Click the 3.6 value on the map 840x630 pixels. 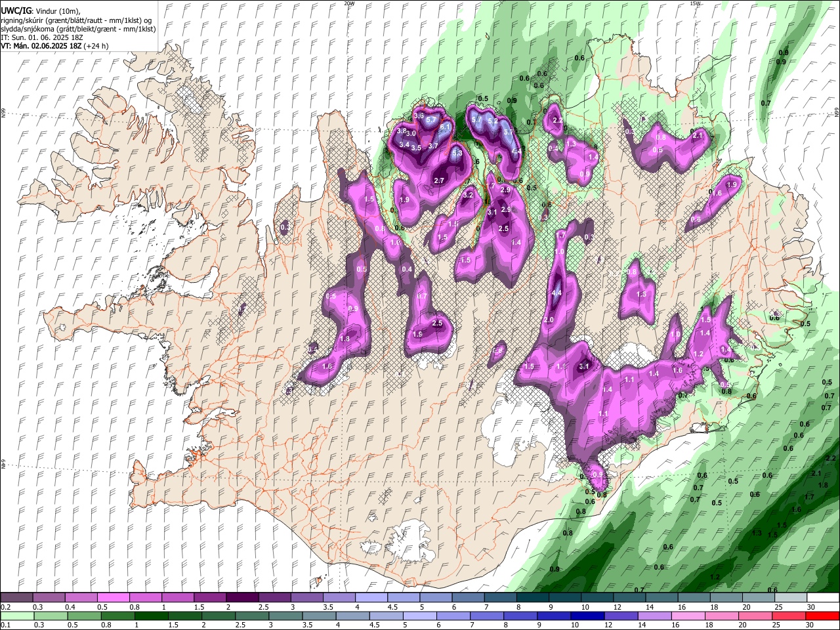(x=419, y=116)
